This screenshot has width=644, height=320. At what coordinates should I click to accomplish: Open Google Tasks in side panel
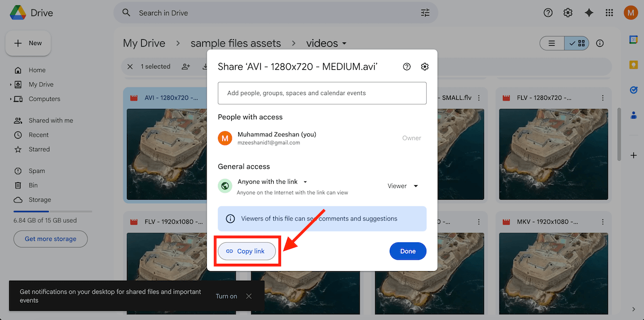pos(633,90)
